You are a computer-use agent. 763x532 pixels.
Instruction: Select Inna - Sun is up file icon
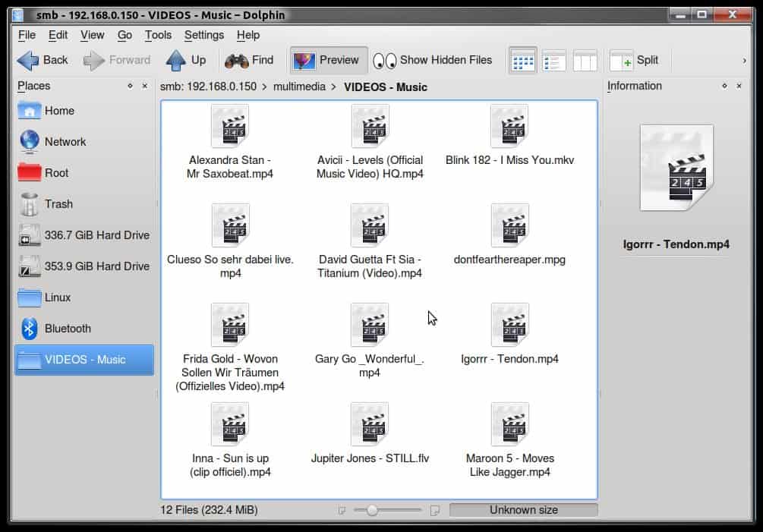pyautogui.click(x=230, y=424)
